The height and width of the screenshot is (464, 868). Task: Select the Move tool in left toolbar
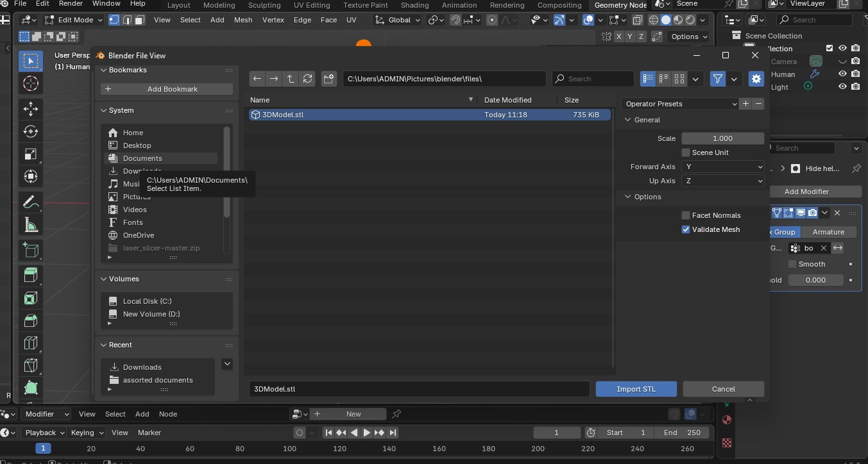30,109
